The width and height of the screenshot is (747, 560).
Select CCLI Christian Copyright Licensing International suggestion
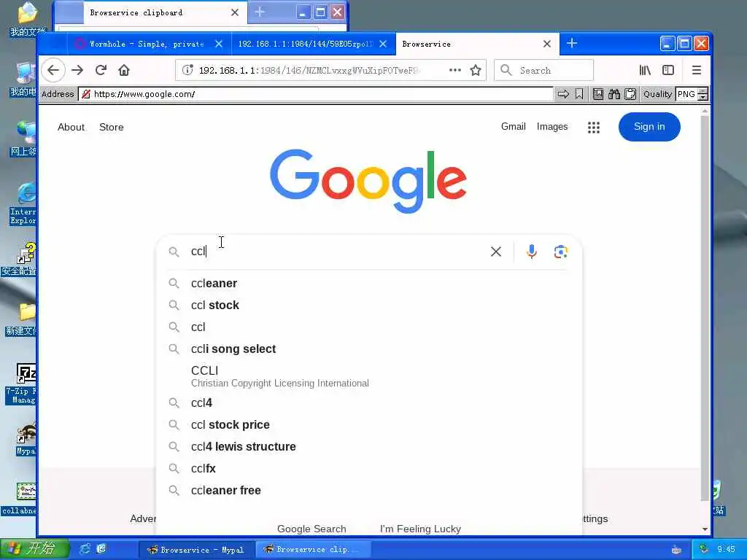369,376
